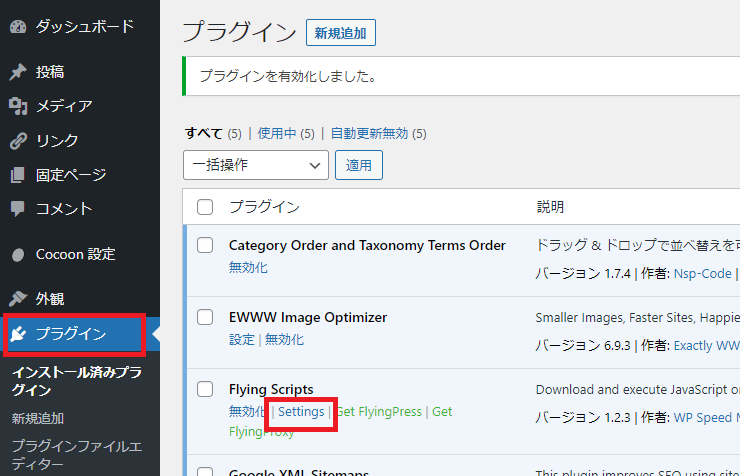The height and width of the screenshot is (476, 740).
Task: Open Nsp-Code author link
Action: pos(702,274)
